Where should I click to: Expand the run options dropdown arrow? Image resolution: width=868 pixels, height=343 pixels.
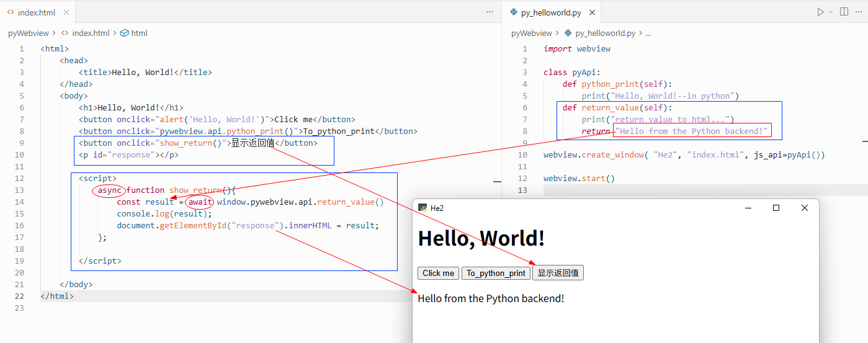click(831, 12)
